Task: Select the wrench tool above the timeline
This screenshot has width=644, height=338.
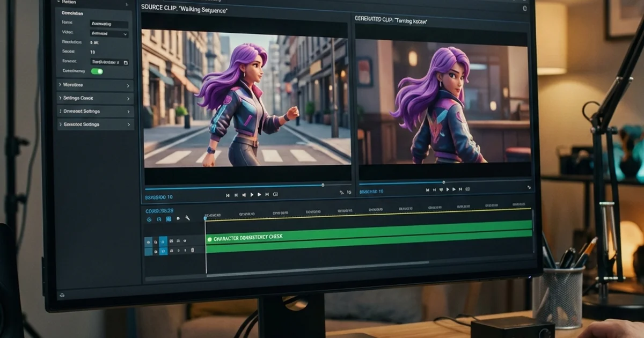Action: point(187,218)
